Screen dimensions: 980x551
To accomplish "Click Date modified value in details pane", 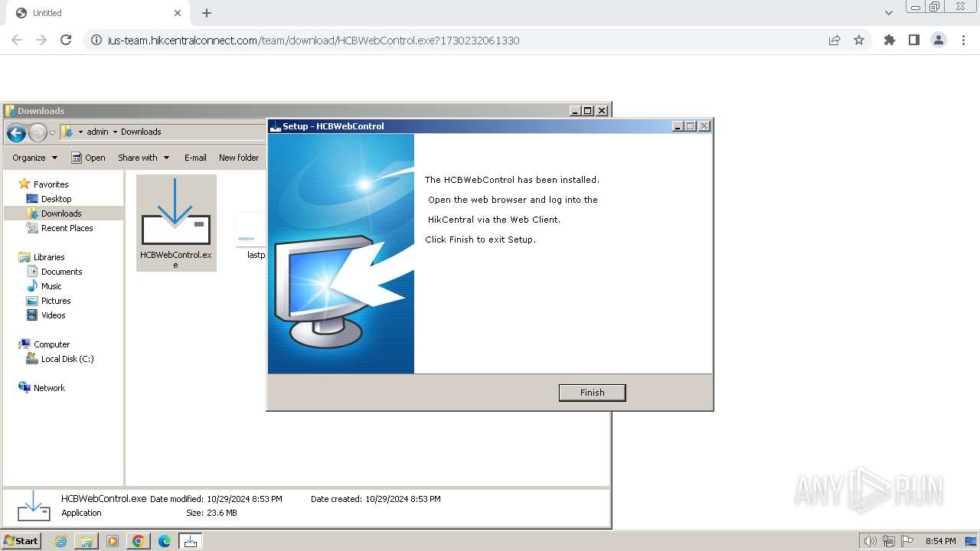I will coord(244,499).
